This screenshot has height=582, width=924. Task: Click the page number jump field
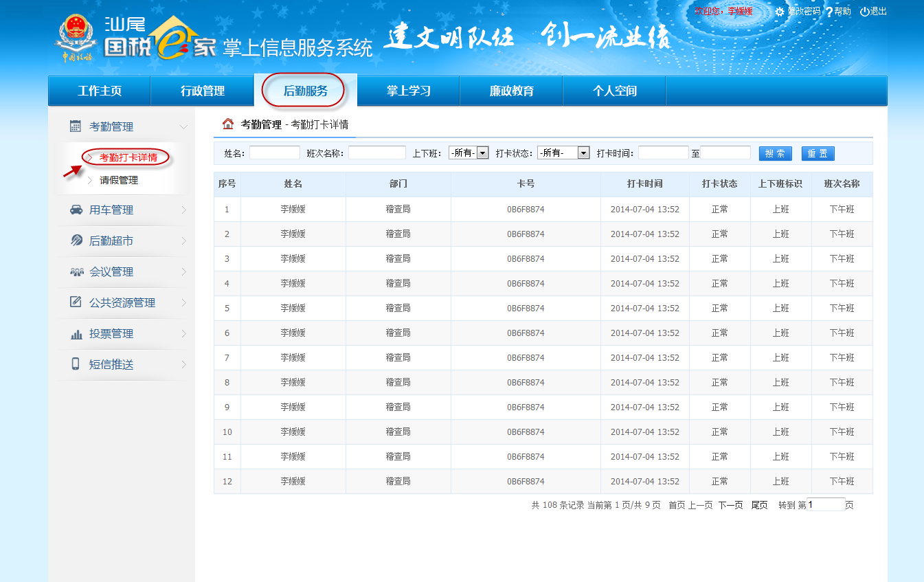(x=826, y=504)
